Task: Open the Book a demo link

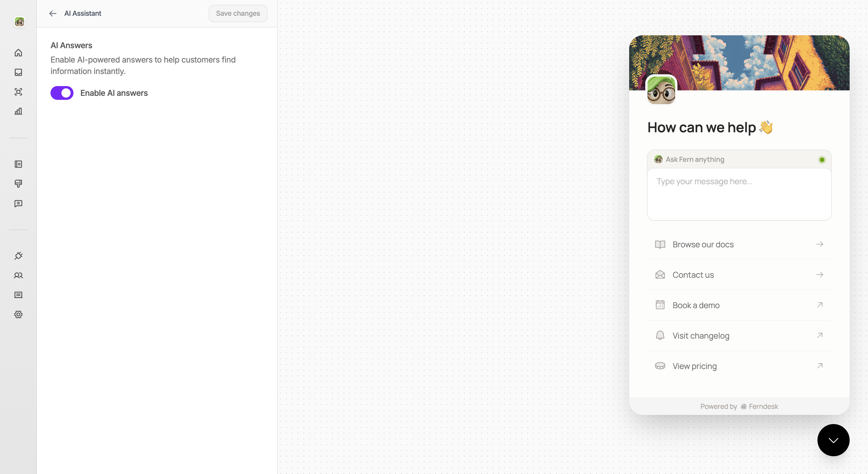Action: (x=739, y=305)
